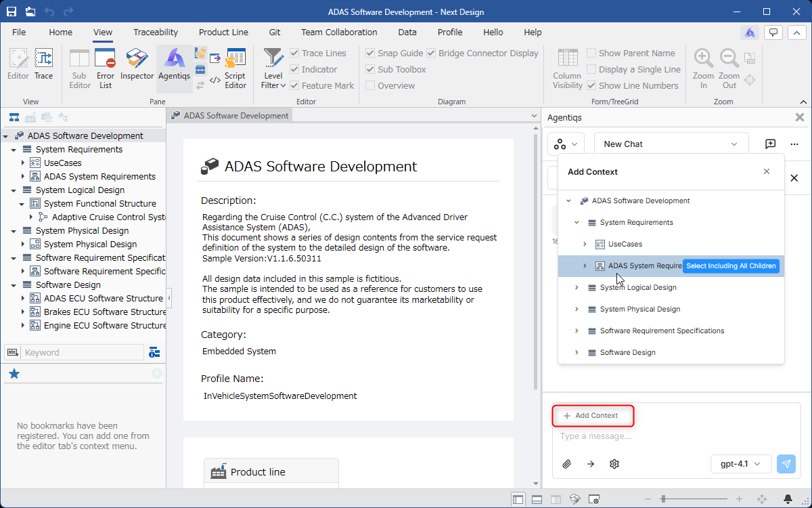This screenshot has width=812, height=508.
Task: Expand System Logical Design in Add Context
Action: click(577, 287)
